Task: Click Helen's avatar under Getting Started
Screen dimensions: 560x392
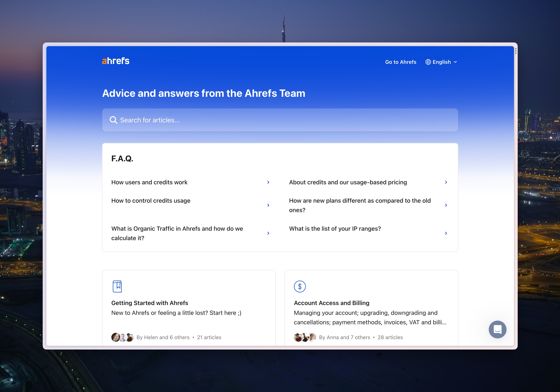Action: point(115,337)
